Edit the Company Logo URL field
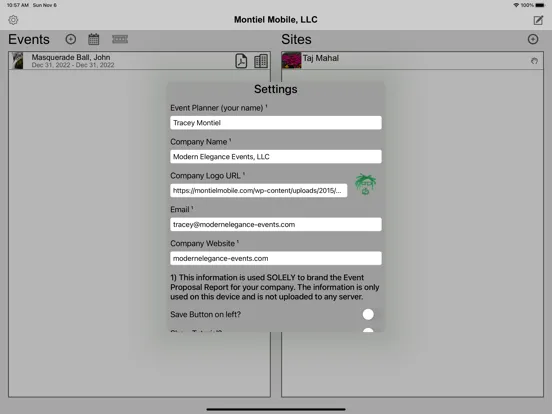The height and width of the screenshot is (414, 552). (x=259, y=190)
